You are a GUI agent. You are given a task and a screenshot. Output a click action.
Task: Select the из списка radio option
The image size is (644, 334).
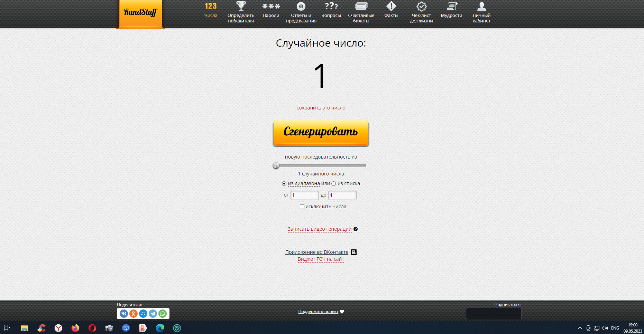click(x=333, y=183)
